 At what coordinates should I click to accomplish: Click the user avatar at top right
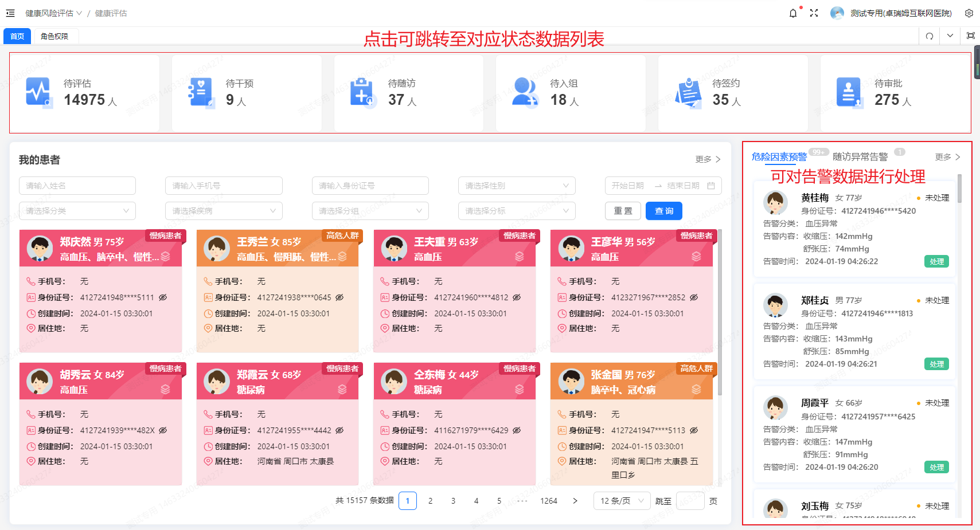click(x=837, y=13)
